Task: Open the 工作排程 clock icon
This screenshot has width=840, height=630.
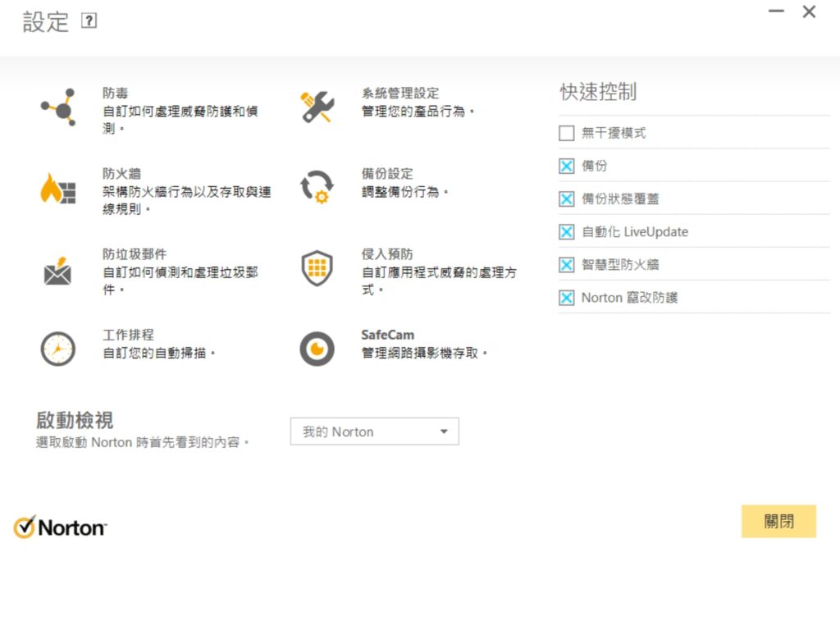Action: coord(58,349)
